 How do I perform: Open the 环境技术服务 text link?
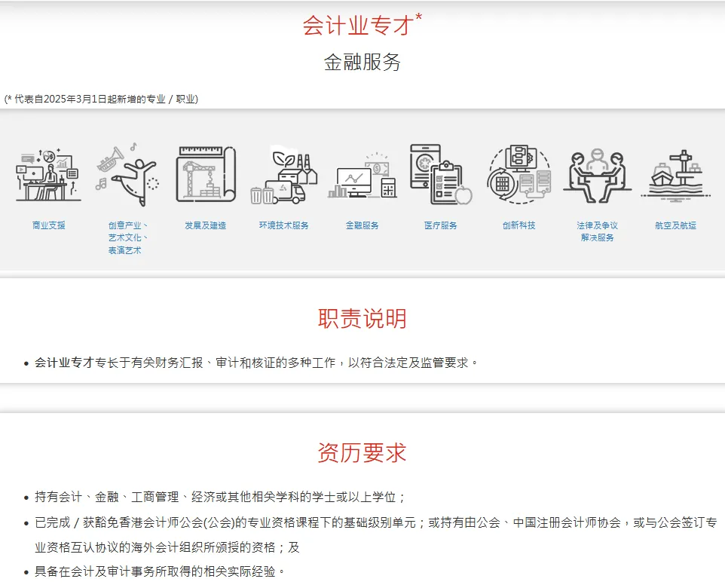283,225
